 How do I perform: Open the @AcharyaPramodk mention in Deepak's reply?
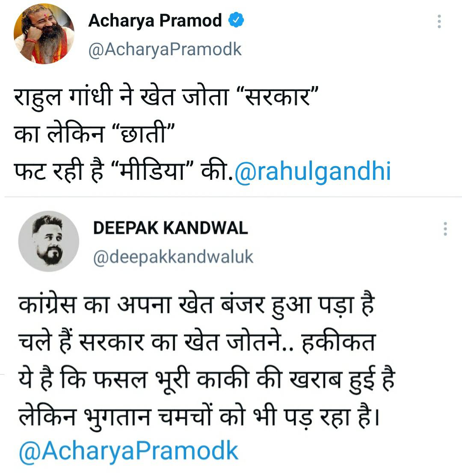pyautogui.click(x=128, y=450)
